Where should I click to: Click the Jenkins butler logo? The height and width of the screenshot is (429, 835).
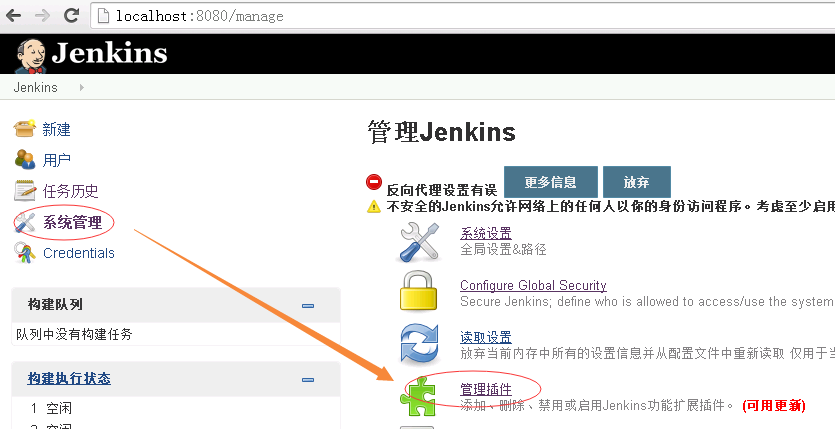[x=31, y=55]
